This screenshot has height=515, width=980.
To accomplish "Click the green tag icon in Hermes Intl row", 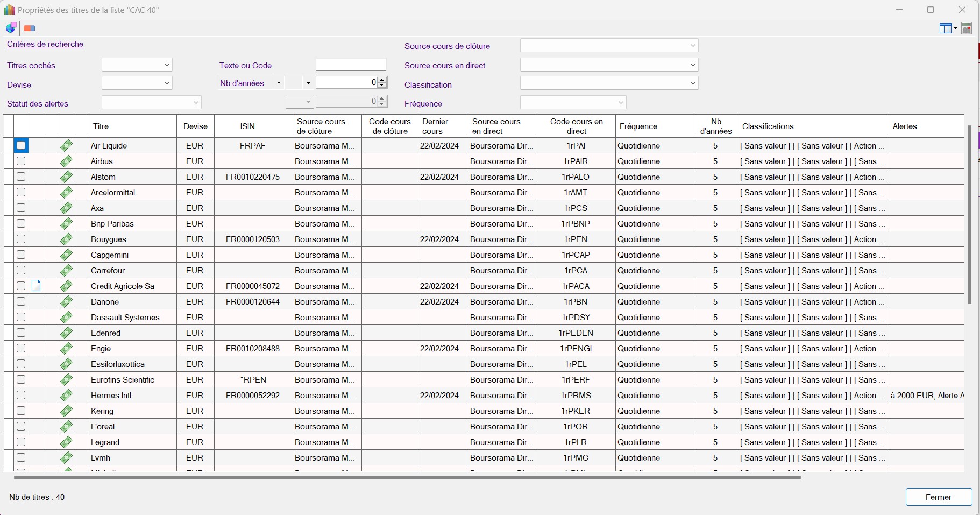I will pos(66,396).
